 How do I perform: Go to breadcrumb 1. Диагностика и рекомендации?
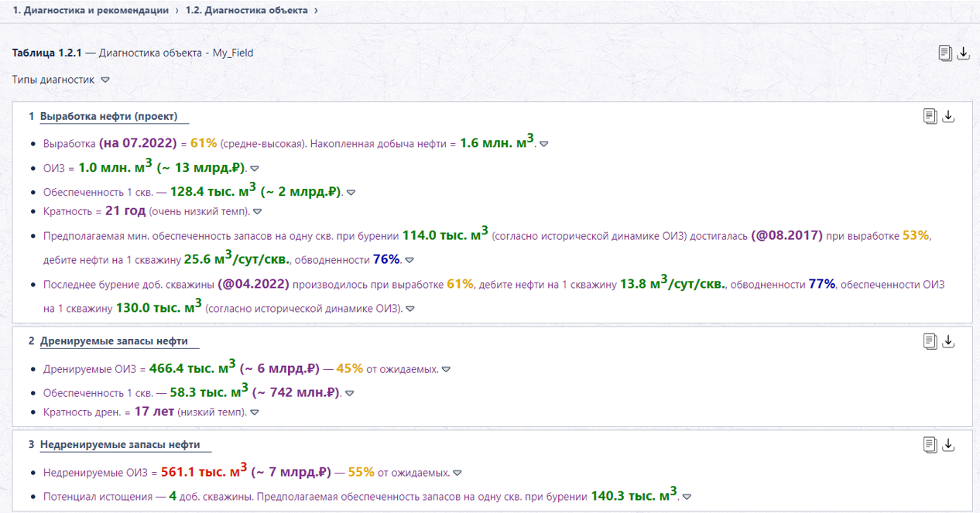coord(91,11)
